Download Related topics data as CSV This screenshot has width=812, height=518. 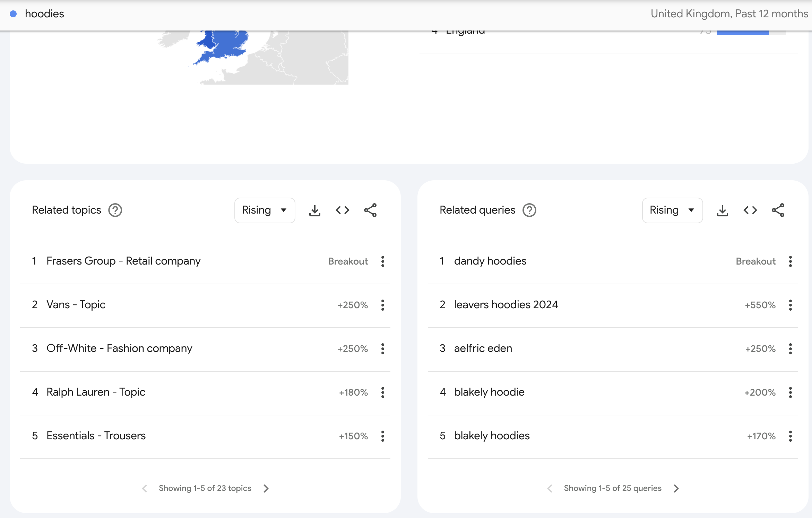click(315, 210)
